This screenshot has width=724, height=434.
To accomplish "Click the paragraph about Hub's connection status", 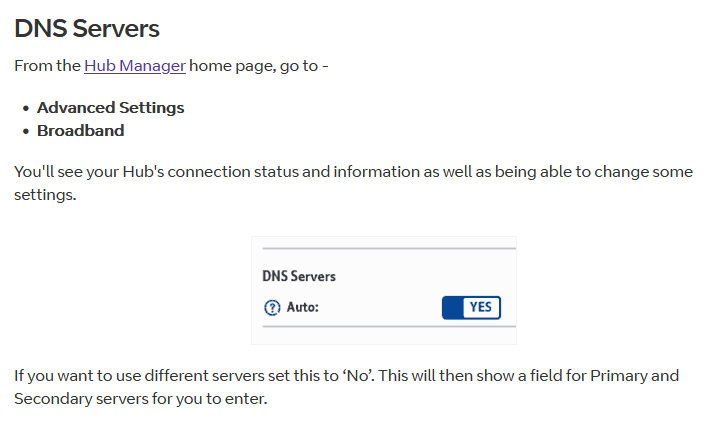I will tap(353, 172).
